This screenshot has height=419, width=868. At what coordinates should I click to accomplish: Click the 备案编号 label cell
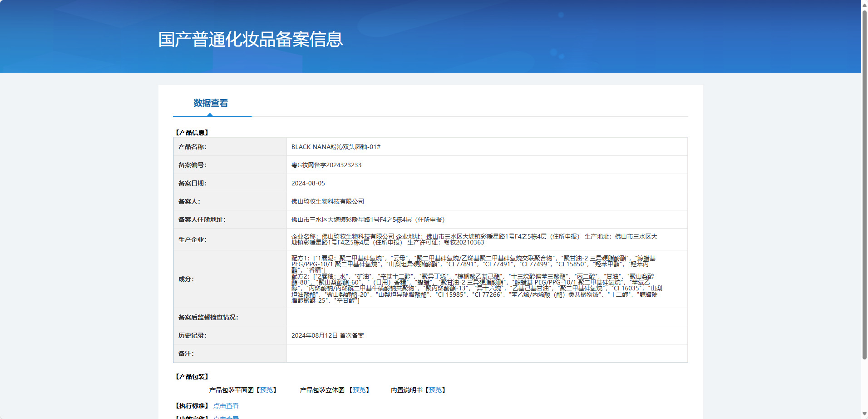coord(230,165)
